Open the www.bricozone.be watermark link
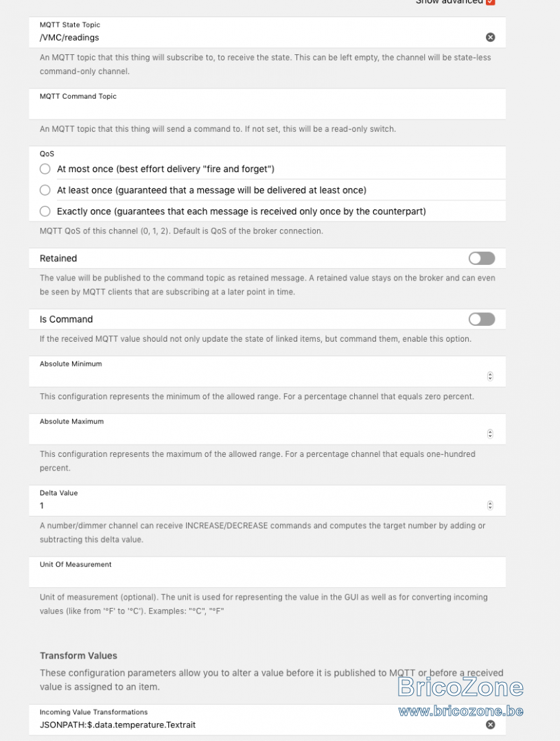This screenshot has height=741, width=560. pyautogui.click(x=460, y=711)
